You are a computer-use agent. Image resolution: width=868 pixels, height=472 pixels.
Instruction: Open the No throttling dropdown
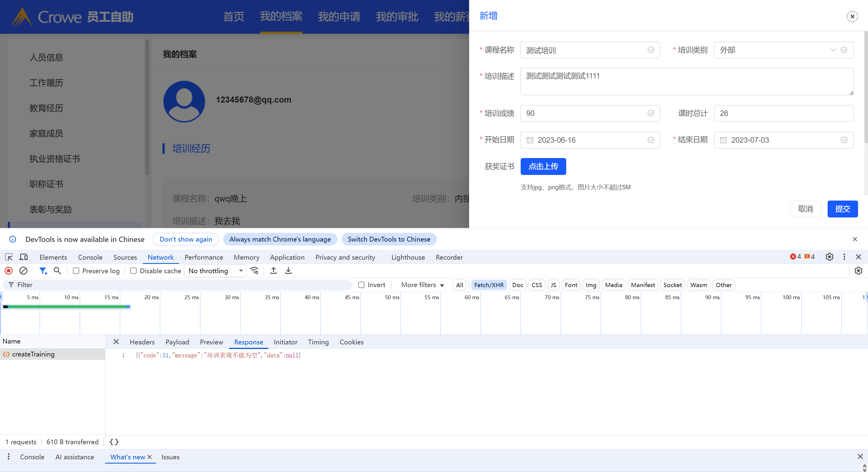coord(215,271)
